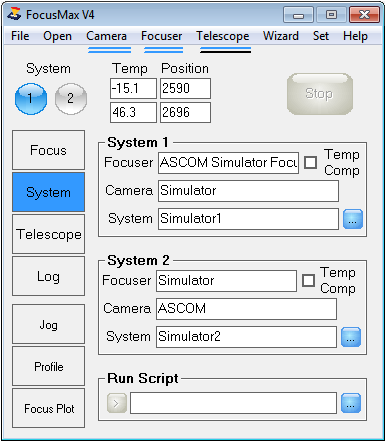Enable Temp Comp for System 2
This screenshot has width=386, height=442.
pyautogui.click(x=308, y=280)
